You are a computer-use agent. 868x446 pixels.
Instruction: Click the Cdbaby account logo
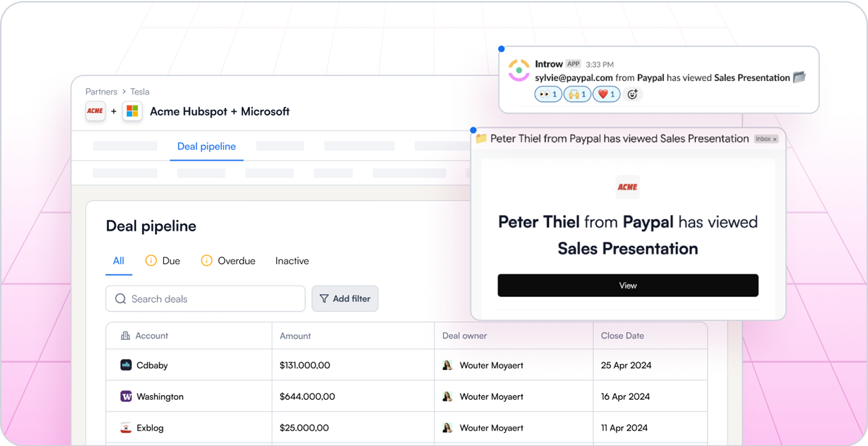[126, 365]
